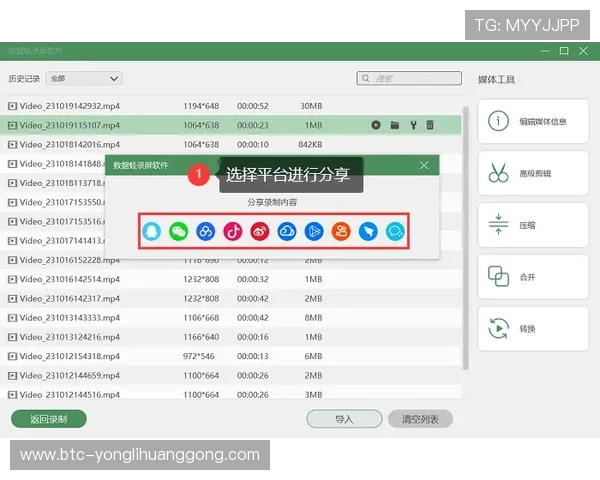Close the share platform dialog
This screenshot has width=600, height=480.
point(424,165)
